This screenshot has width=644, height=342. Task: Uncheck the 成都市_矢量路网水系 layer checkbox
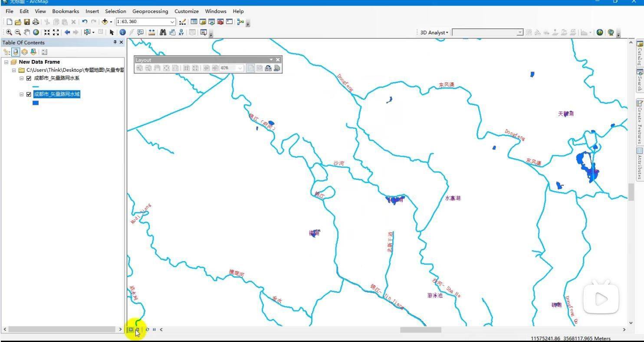pos(29,79)
